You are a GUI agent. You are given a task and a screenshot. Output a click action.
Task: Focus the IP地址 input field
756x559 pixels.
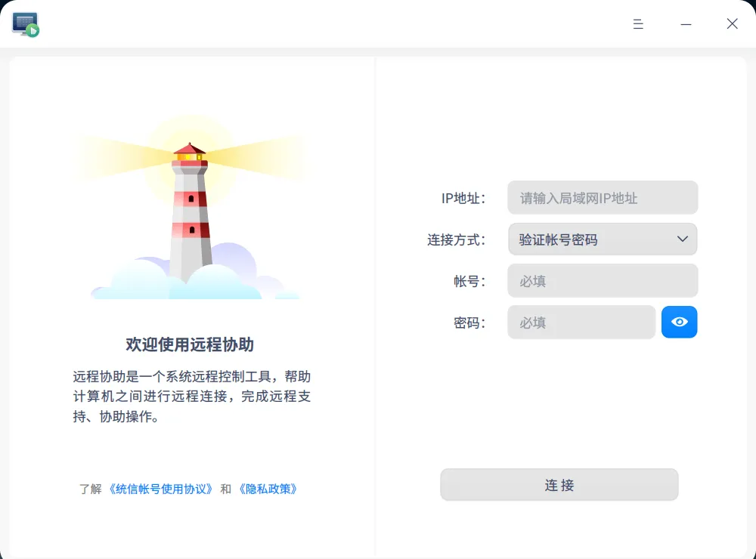pos(603,198)
